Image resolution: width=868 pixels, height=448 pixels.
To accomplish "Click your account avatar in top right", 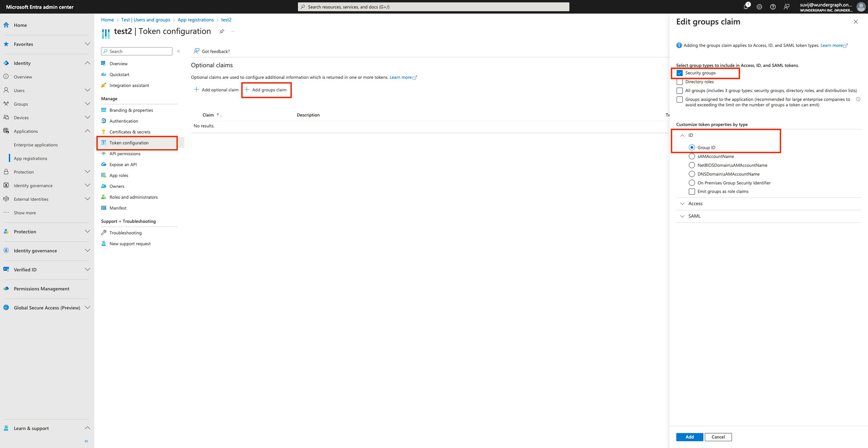I will [x=860, y=6].
